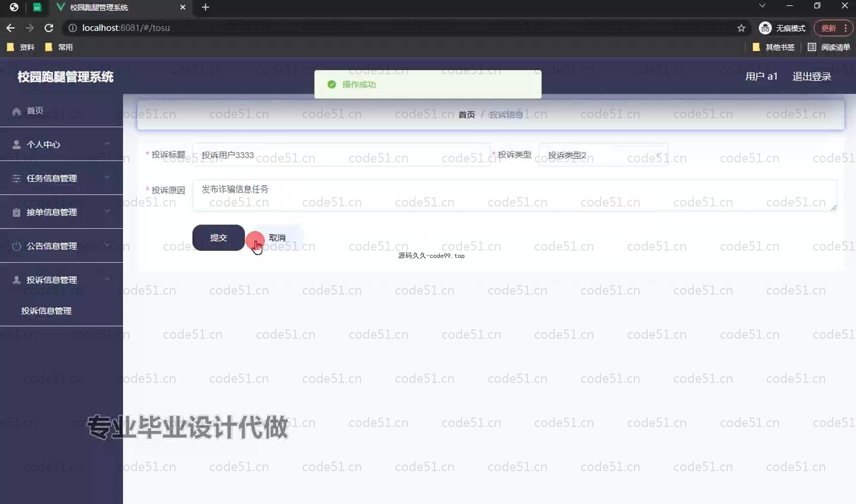Click the person icon next to 个人中心
856x504 pixels.
pyautogui.click(x=16, y=145)
